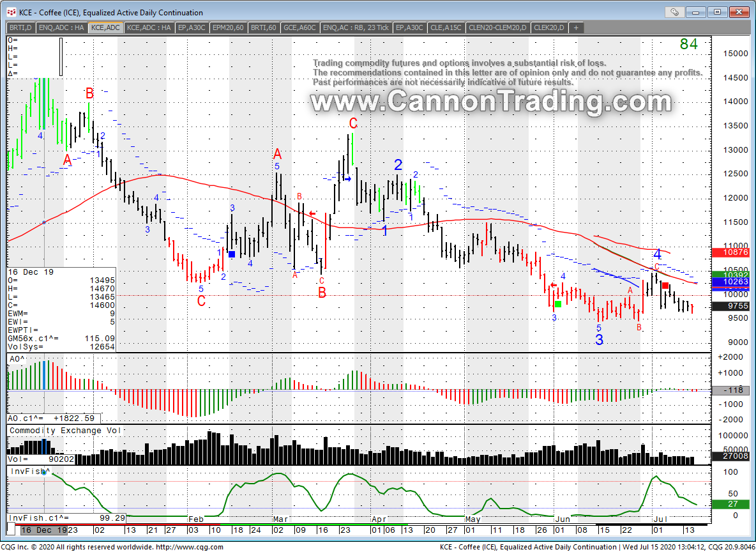Click the vertical slider bar beside OHLC box
Image resolution: width=756 pixels, height=552 pixels.
click(x=61, y=56)
